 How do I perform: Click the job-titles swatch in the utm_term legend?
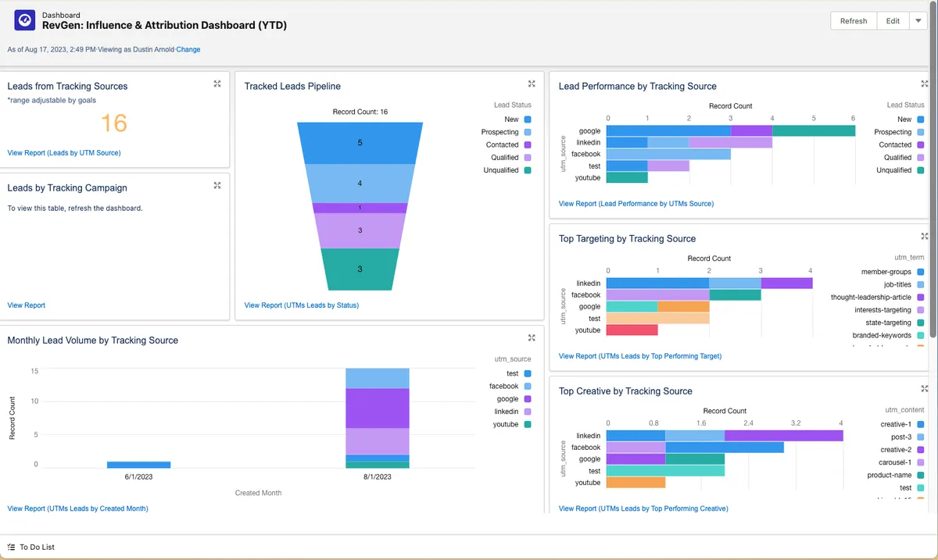click(x=921, y=284)
